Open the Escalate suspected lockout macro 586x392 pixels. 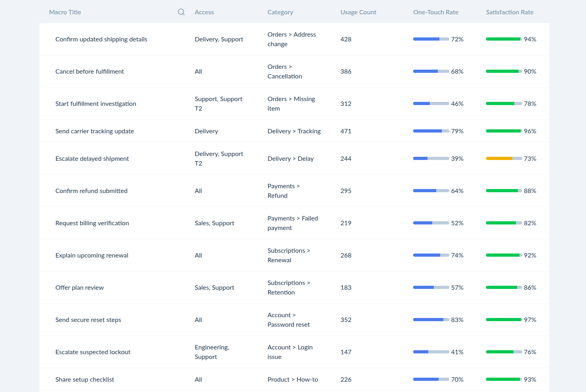pos(93,352)
